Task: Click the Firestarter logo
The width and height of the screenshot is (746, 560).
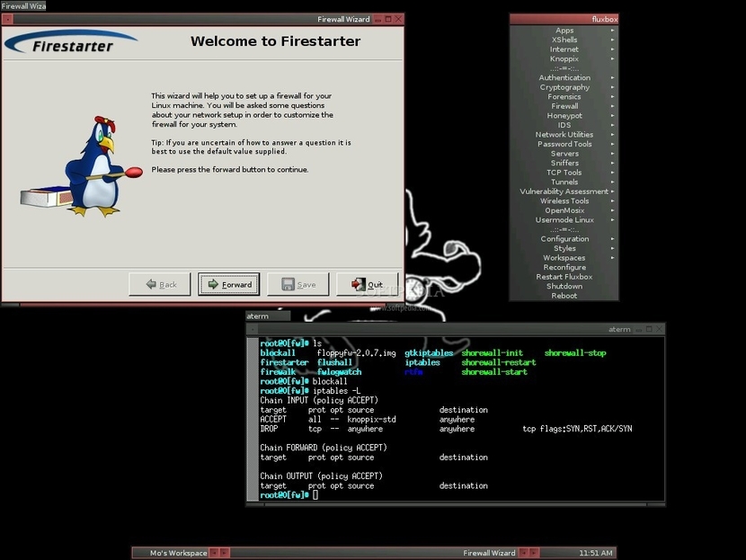Action: pyautogui.click(x=71, y=42)
